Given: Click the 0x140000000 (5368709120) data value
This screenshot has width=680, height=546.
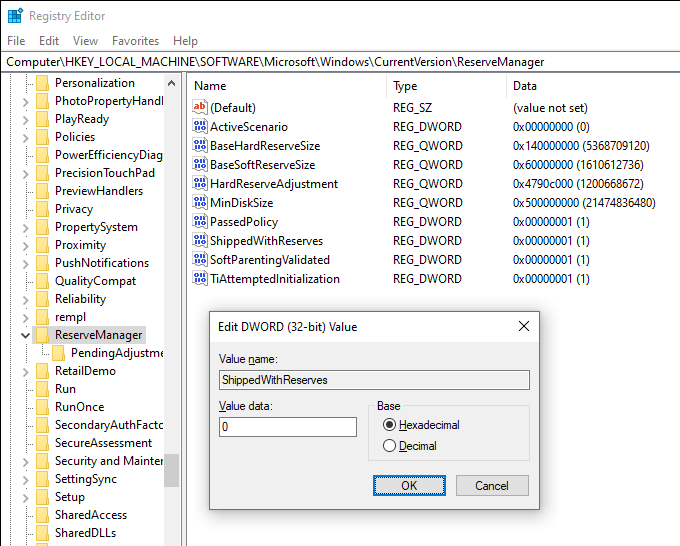Looking at the screenshot, I should [581, 145].
